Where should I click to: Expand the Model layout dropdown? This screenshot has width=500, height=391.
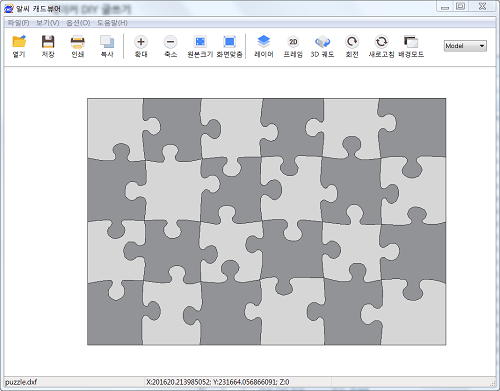465,46
